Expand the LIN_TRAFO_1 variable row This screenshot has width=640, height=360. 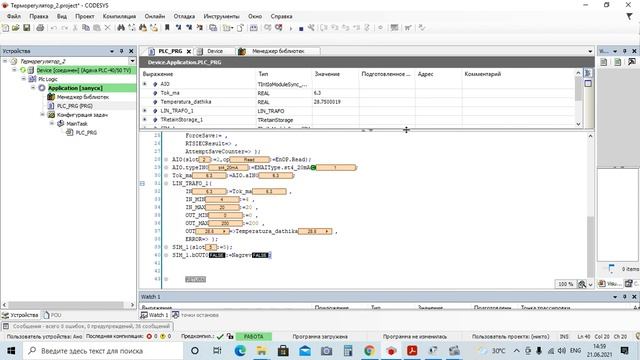144,111
